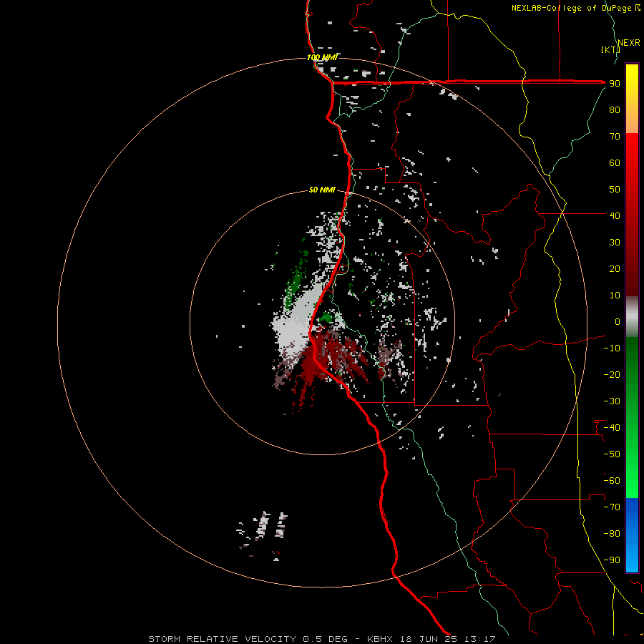The width and height of the screenshot is (644, 644).
Task: Click the -10 knot scale value
Action: coord(612,348)
